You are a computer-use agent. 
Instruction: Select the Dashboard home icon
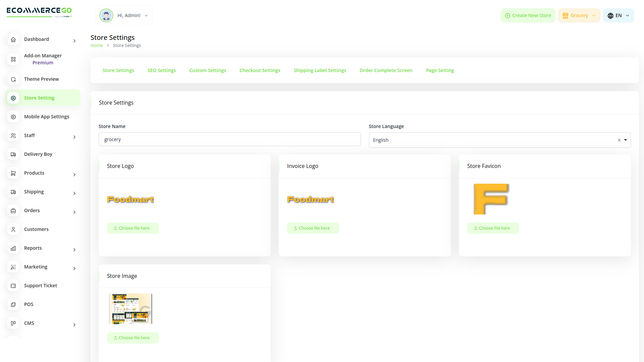[13, 39]
